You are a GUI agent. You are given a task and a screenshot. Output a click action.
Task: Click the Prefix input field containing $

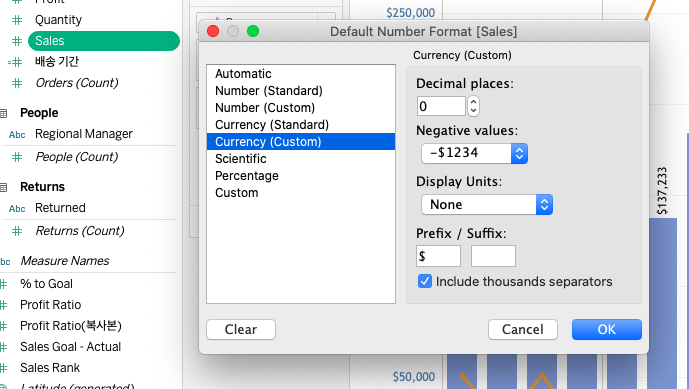click(438, 256)
